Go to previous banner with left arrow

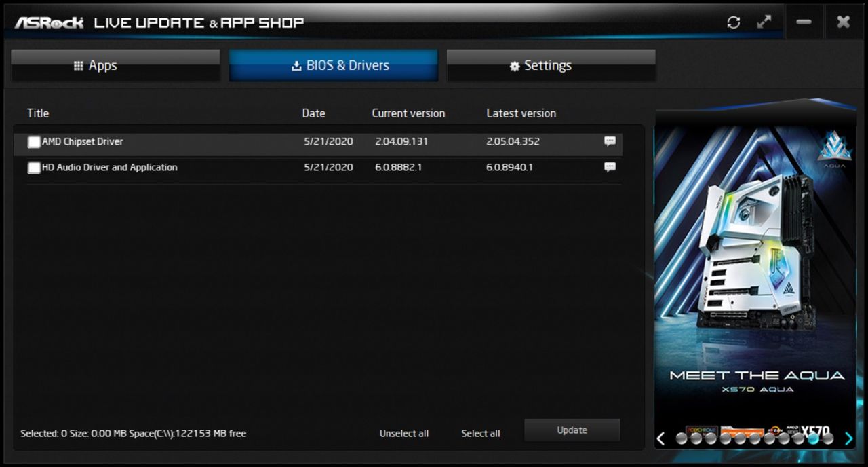click(660, 438)
